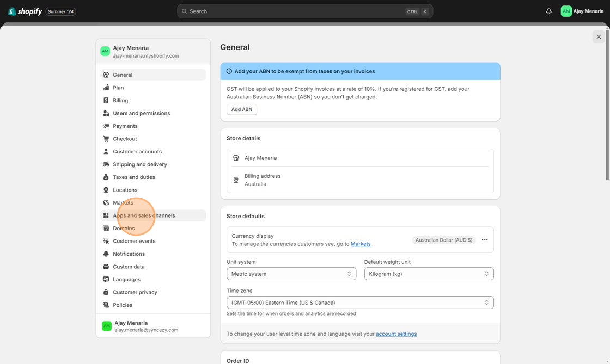The height and width of the screenshot is (364, 610).
Task: Click the Checkout cart icon
Action: click(106, 139)
